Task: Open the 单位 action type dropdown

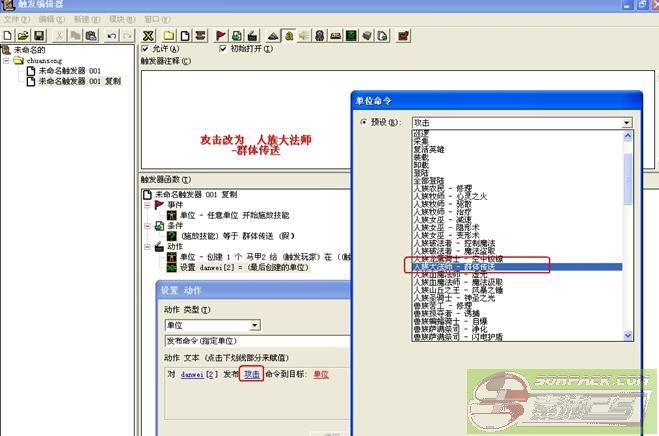Action: pyautogui.click(x=255, y=325)
